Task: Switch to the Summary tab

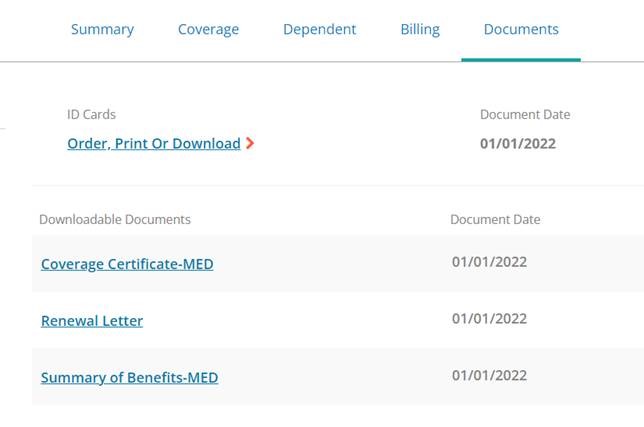Action: pyautogui.click(x=102, y=30)
